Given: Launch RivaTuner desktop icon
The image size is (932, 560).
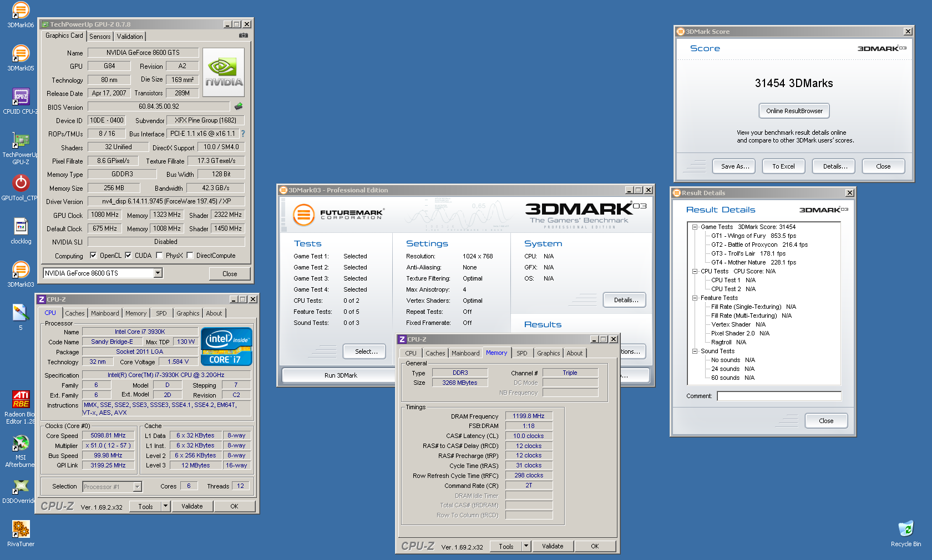Looking at the screenshot, I should pos(21,534).
